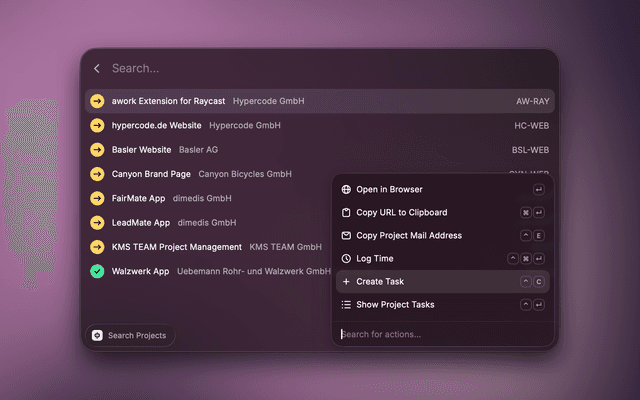640x400 pixels.
Task: Click return key hint of Show Project Tasks
Action: (539, 304)
